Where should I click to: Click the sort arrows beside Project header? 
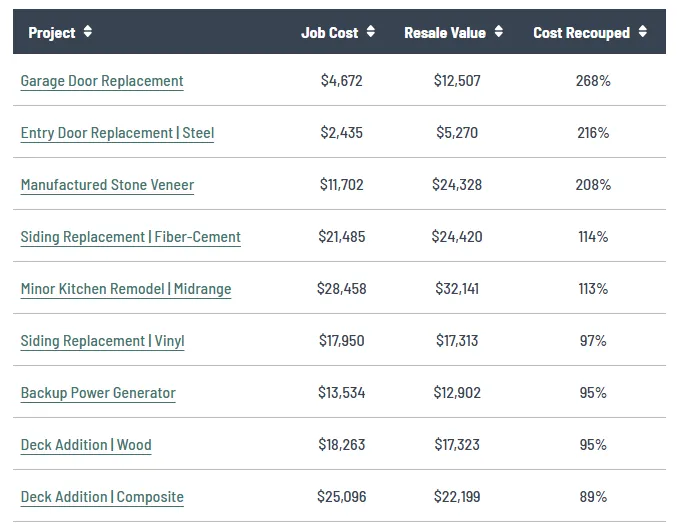click(88, 32)
